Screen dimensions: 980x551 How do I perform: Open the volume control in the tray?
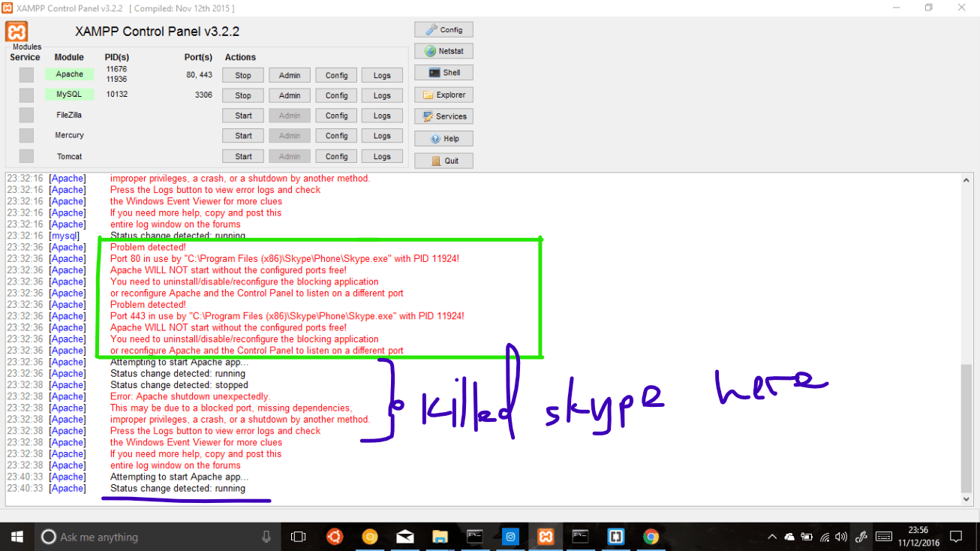pos(842,537)
